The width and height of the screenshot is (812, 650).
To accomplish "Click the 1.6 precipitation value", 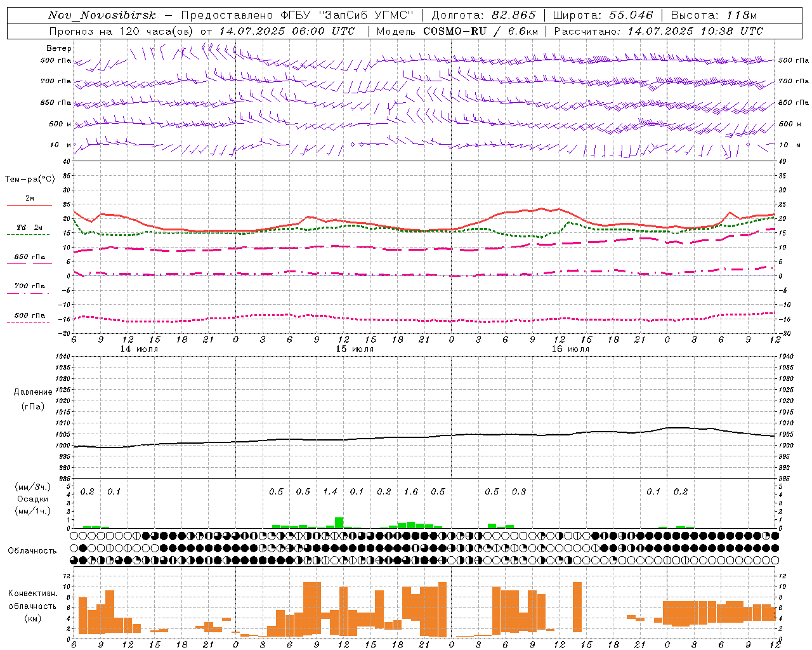I will pos(411,492).
